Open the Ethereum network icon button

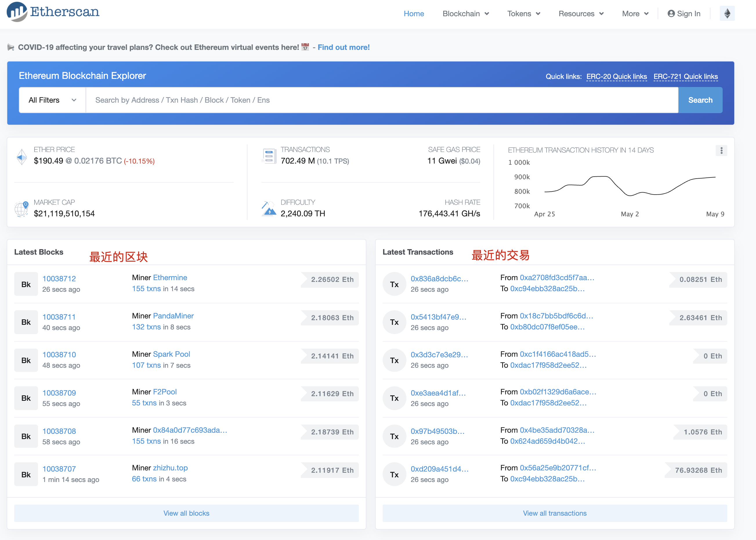tap(727, 14)
